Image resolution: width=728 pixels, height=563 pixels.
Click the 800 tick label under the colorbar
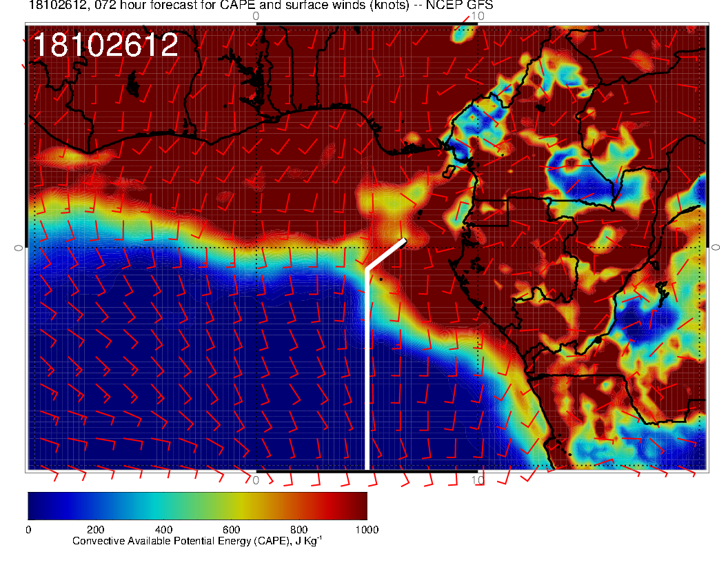point(299,530)
